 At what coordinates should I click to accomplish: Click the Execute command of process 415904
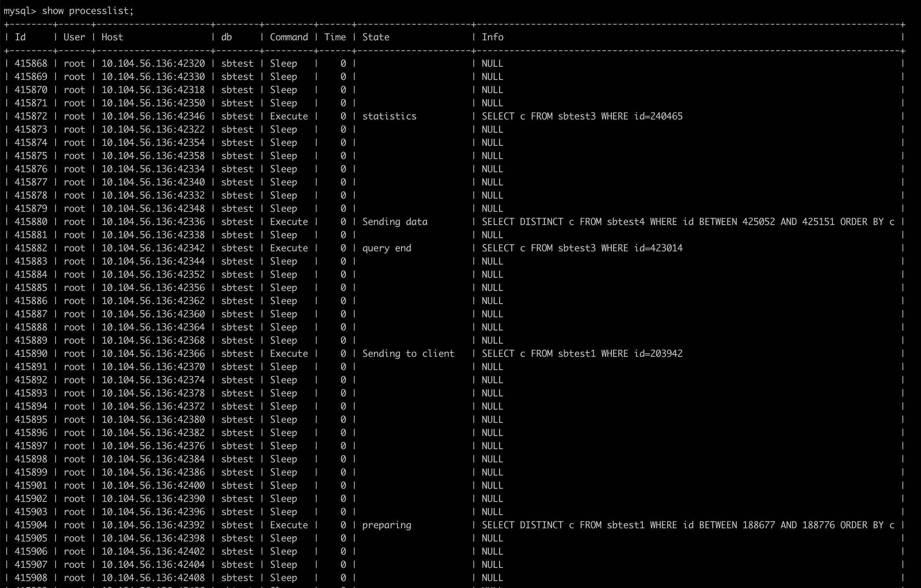coord(289,525)
